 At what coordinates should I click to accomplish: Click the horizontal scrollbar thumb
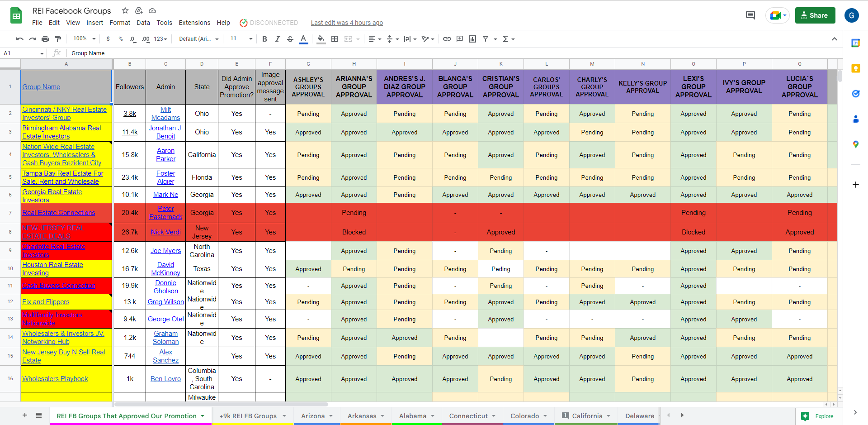click(221, 404)
